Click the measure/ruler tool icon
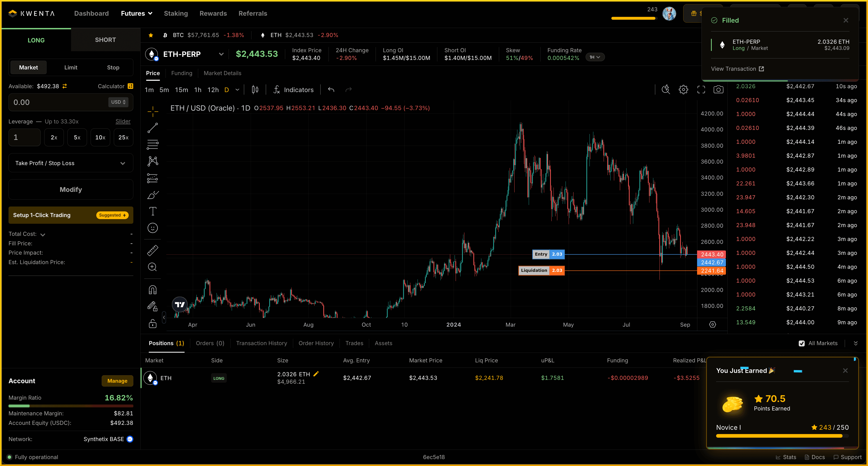This screenshot has width=868, height=466. click(152, 251)
